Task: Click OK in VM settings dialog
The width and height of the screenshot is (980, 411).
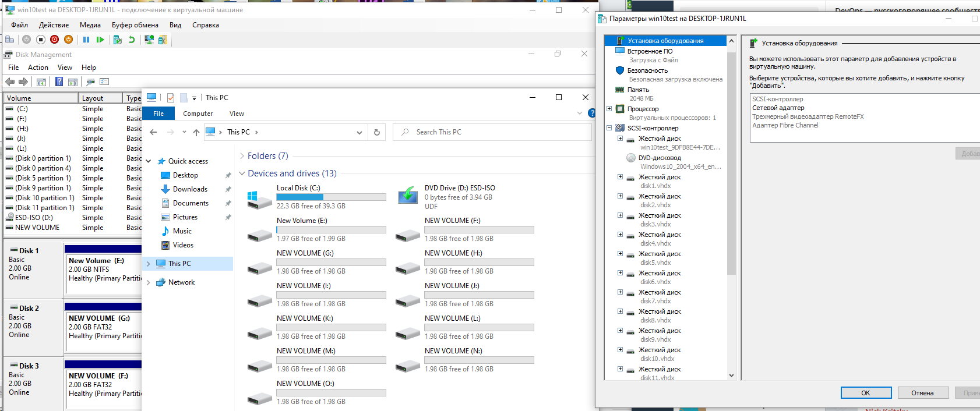Action: 866,393
